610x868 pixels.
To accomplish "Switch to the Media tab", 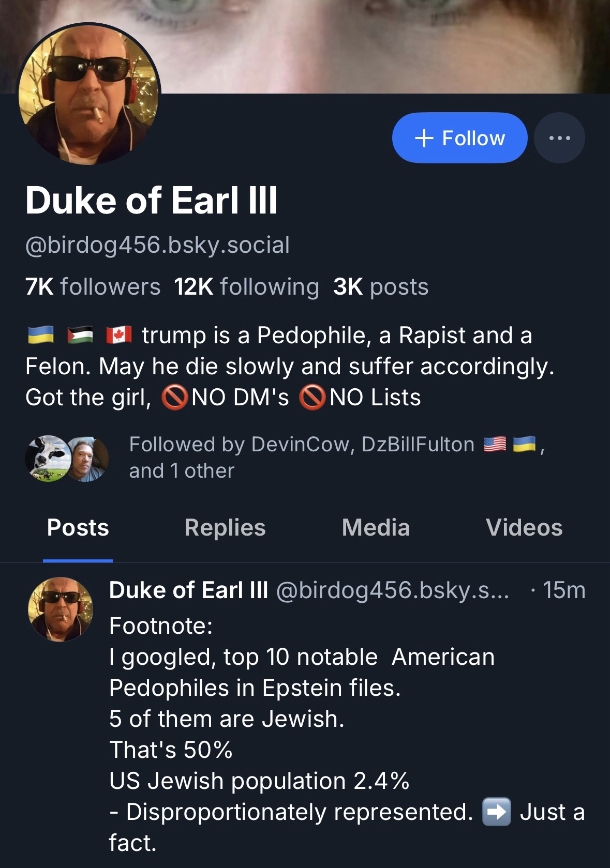I will point(376,528).
